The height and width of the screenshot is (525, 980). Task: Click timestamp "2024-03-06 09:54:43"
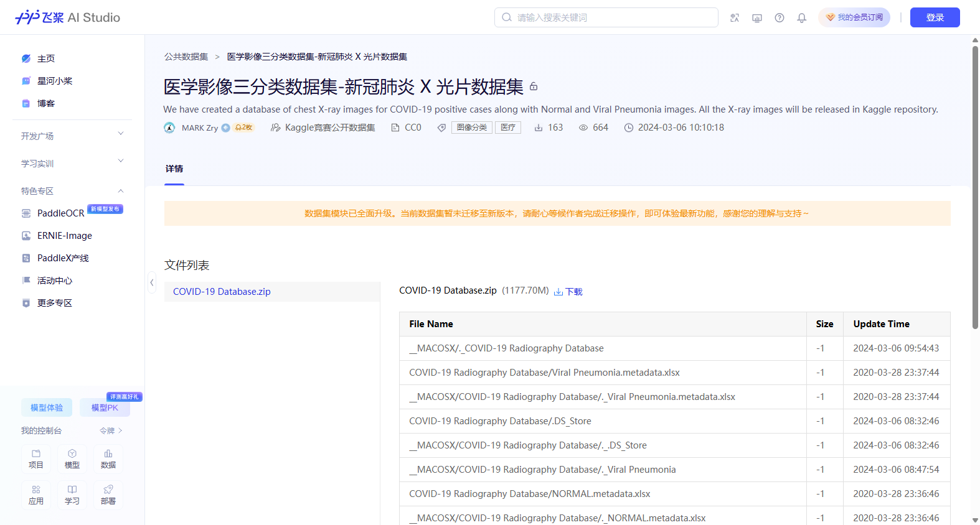[x=896, y=348]
